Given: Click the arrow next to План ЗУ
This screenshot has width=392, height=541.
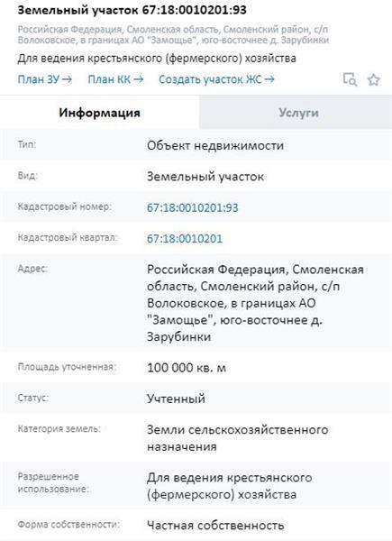Looking at the screenshot, I should click(x=68, y=79).
